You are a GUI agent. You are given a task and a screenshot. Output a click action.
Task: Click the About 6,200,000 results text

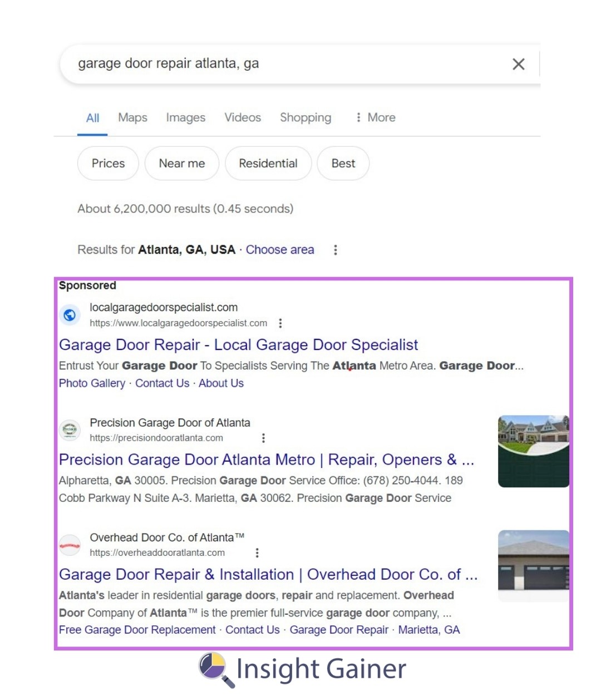click(185, 209)
